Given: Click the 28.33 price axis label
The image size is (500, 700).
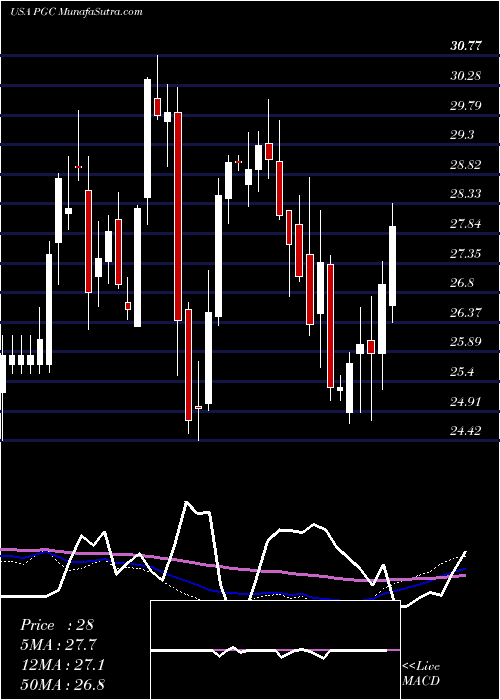Looking at the screenshot, I should point(466,194).
